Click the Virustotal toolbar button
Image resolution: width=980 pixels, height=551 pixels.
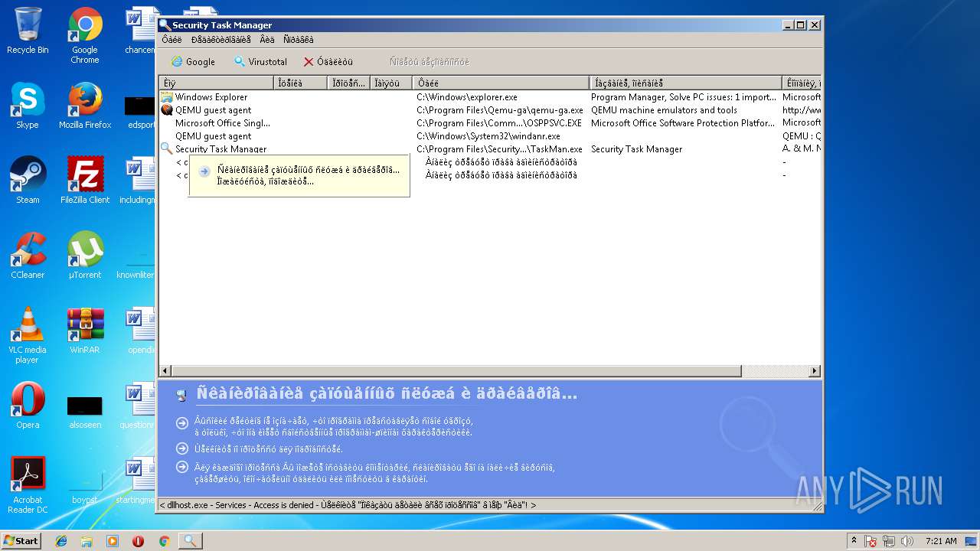(260, 62)
